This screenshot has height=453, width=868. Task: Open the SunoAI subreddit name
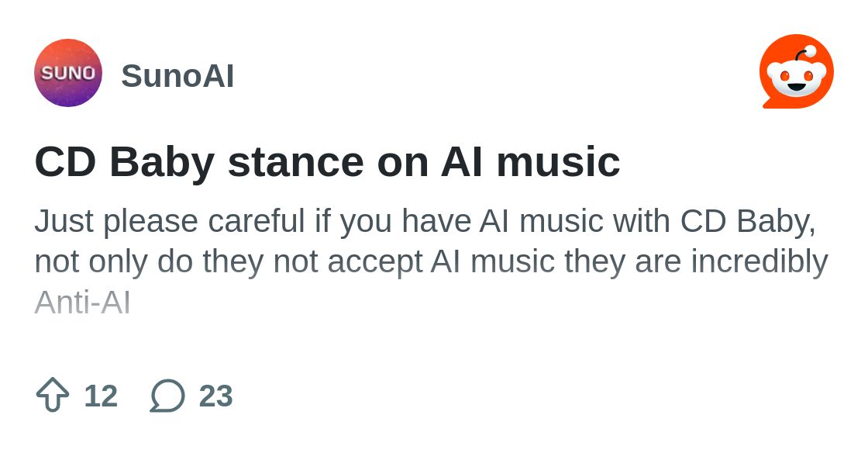(x=177, y=76)
